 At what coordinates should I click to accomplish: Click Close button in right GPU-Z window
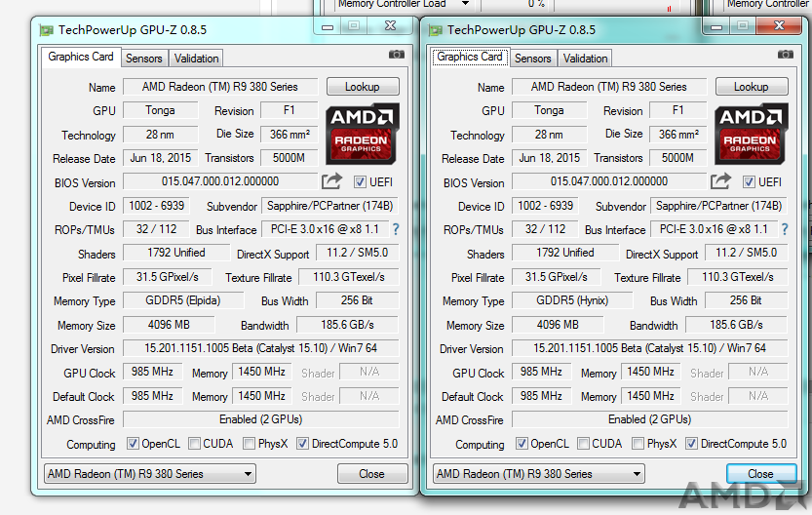[761, 474]
